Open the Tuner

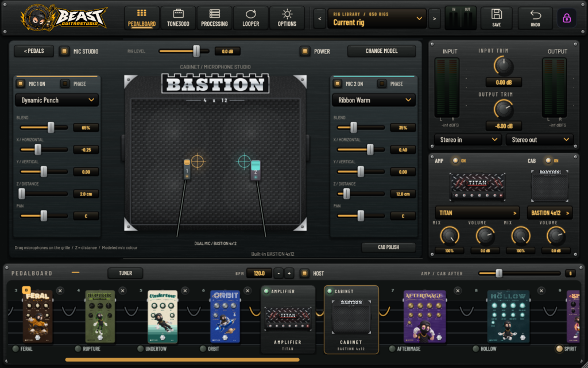click(125, 273)
